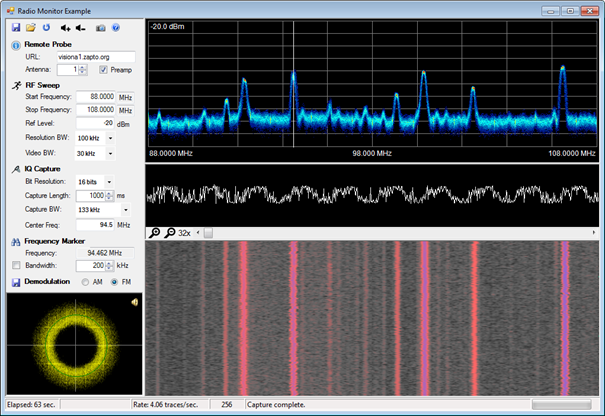This screenshot has height=416, width=605.
Task: Open help via the blue question mark icon
Action: click(x=116, y=28)
